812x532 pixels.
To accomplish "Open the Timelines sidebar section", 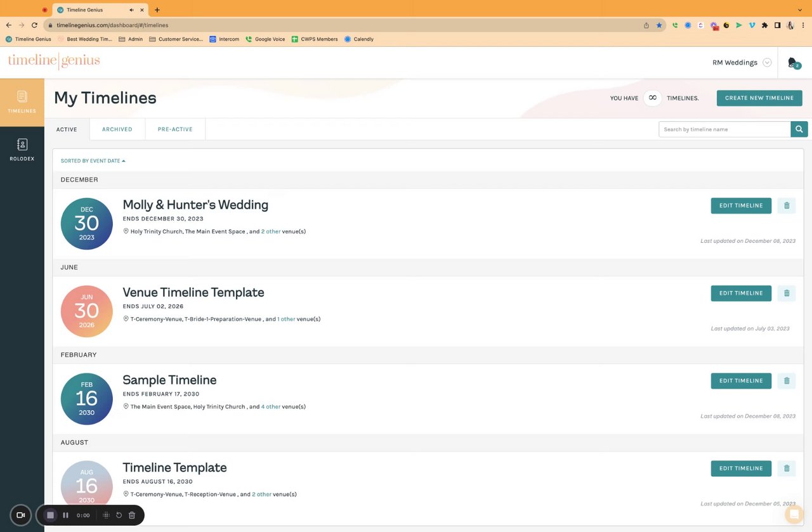I will pos(22,102).
